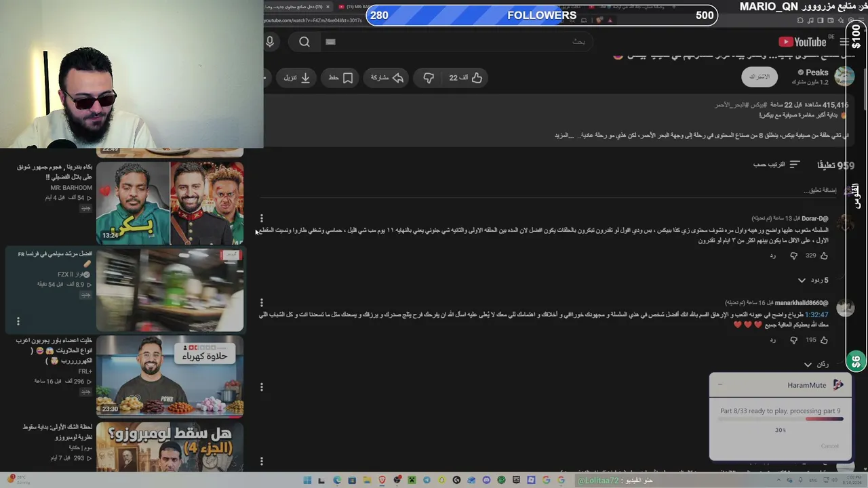Image resolution: width=868 pixels, height=488 pixels.
Task: Open Telegram from the taskbar
Action: pyautogui.click(x=427, y=481)
